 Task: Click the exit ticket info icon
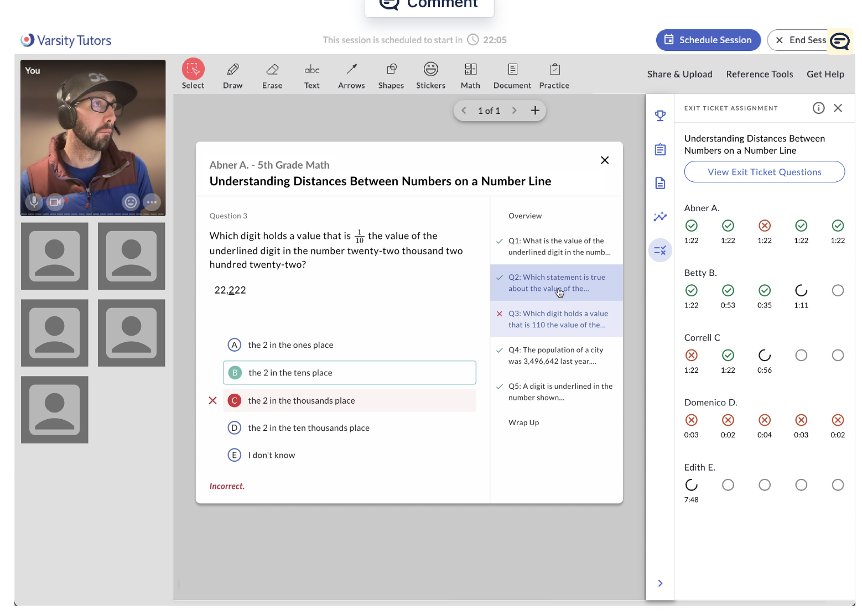coord(818,108)
